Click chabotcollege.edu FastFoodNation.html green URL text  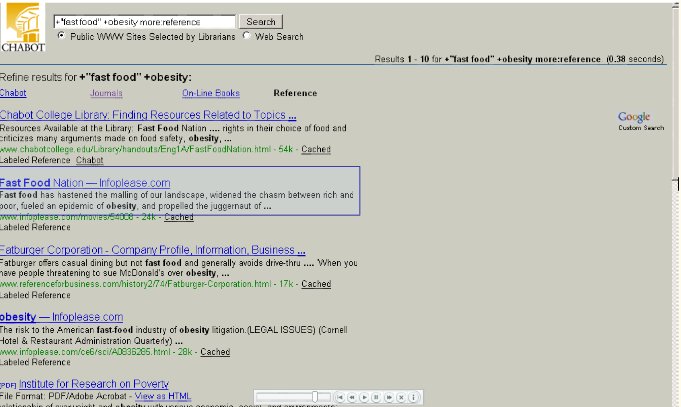click(136, 149)
